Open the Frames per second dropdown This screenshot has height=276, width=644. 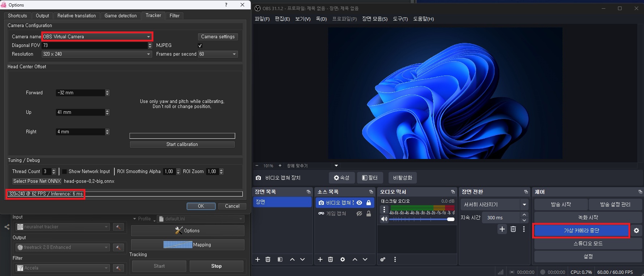218,54
